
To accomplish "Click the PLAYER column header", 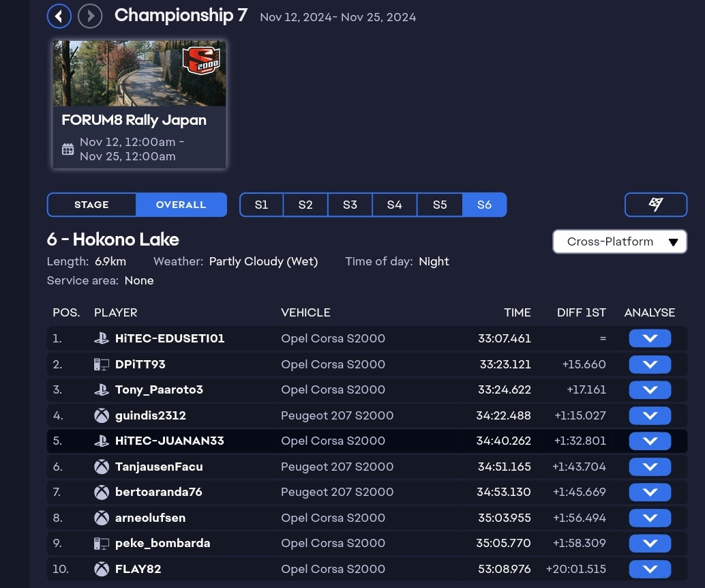I will tap(115, 312).
